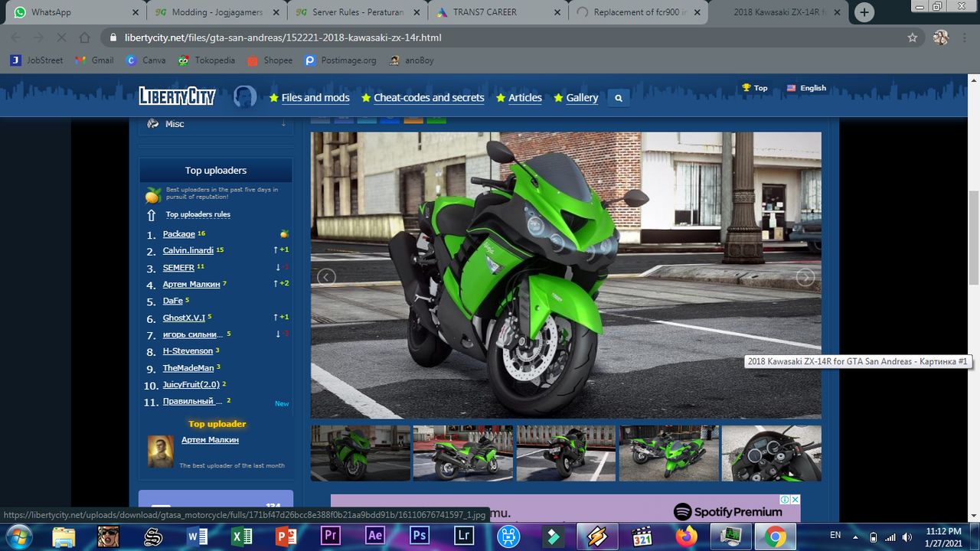Open Firefox from the taskbar
Image resolution: width=980 pixels, height=551 pixels.
686,536
